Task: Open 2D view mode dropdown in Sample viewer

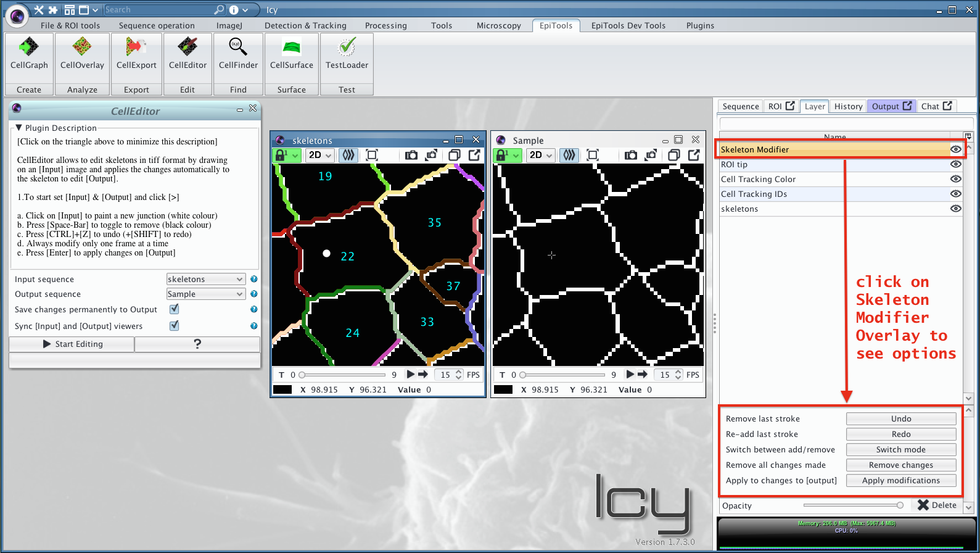Action: pyautogui.click(x=541, y=155)
